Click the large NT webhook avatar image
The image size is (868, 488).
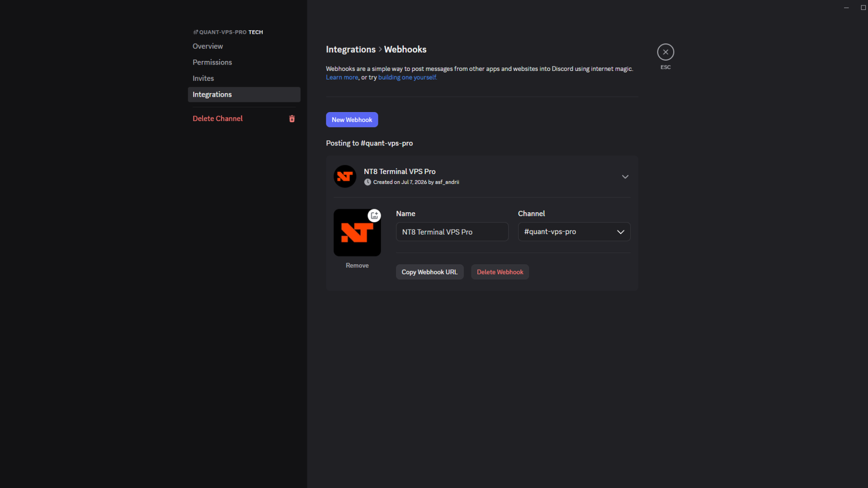coord(357,233)
